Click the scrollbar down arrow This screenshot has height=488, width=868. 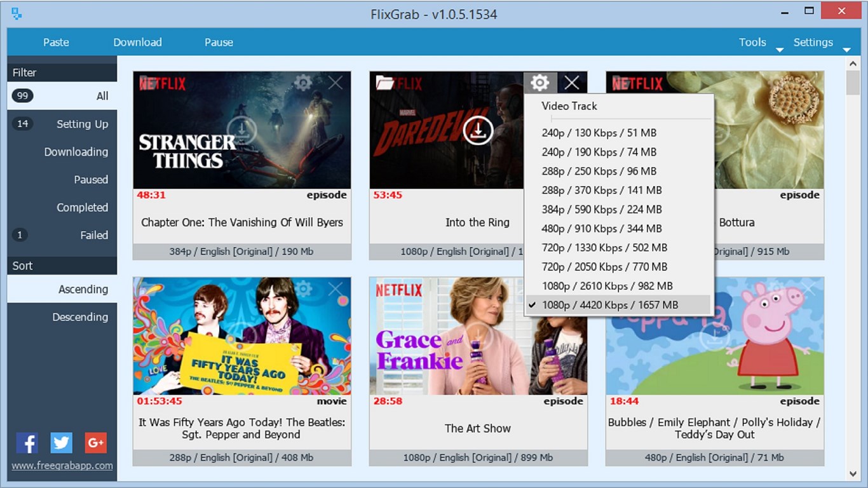(853, 473)
